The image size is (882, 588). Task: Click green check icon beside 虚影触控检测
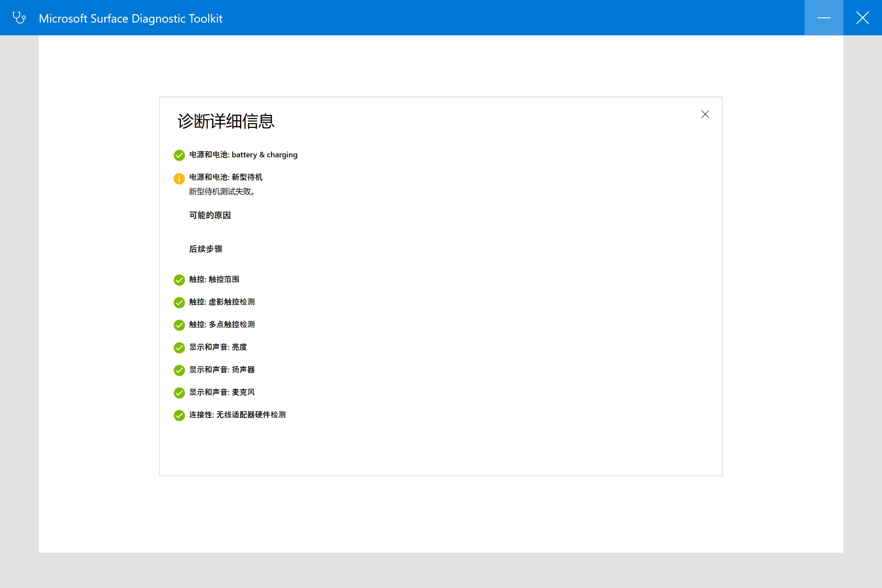[179, 303]
